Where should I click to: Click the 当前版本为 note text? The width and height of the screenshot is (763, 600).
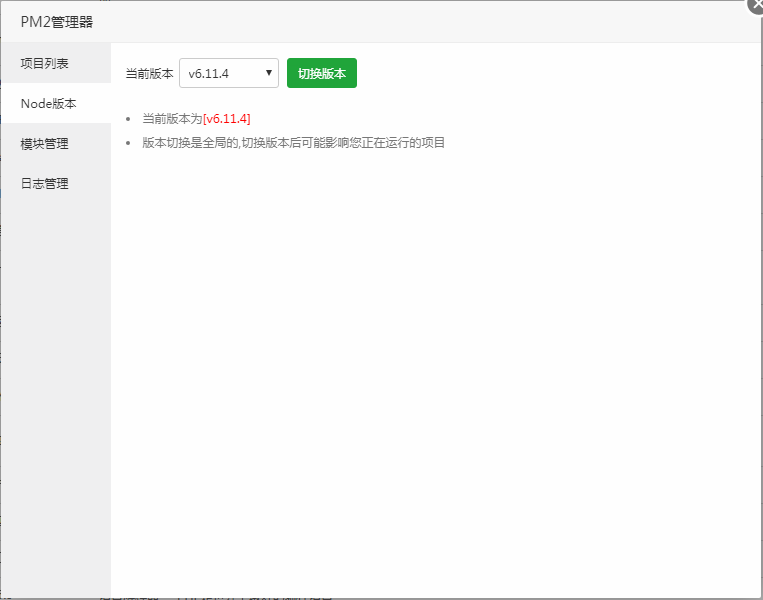pos(172,118)
